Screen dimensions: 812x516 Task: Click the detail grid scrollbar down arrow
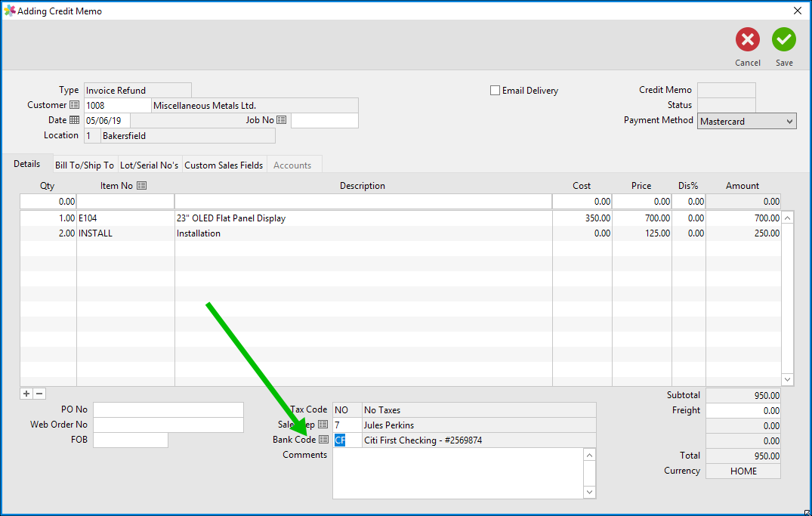point(787,379)
